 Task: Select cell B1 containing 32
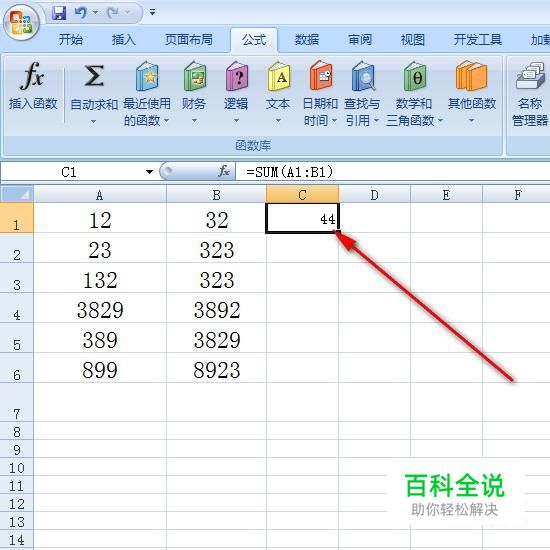tap(216, 218)
